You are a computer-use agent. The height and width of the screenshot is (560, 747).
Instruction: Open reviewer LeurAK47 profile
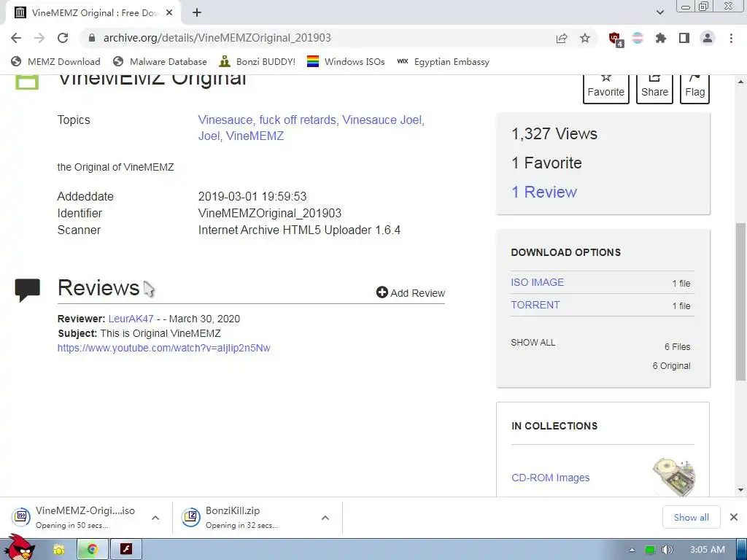tap(131, 319)
